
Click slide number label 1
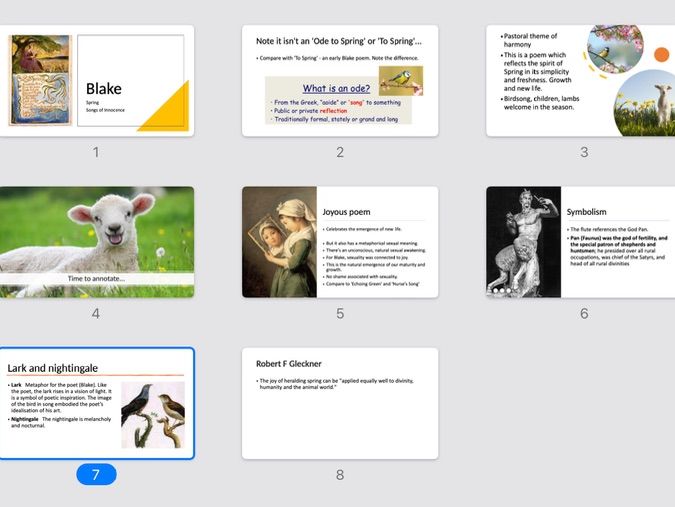(x=96, y=152)
